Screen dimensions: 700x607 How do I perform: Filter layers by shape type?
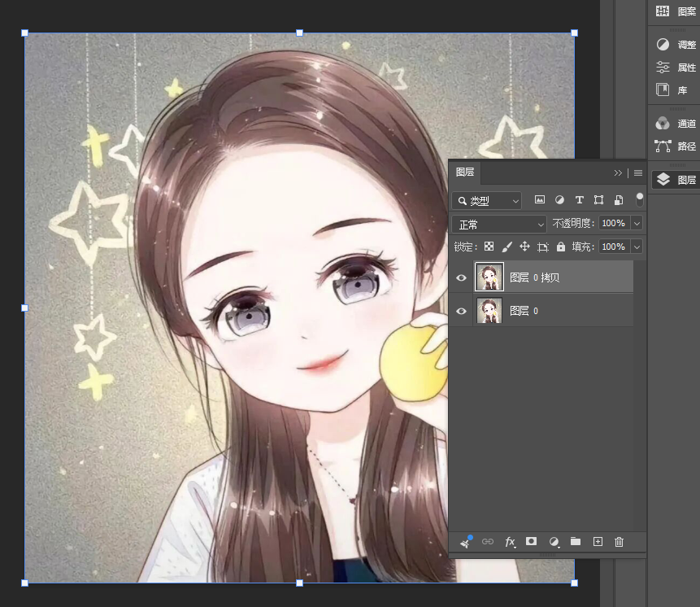point(598,200)
